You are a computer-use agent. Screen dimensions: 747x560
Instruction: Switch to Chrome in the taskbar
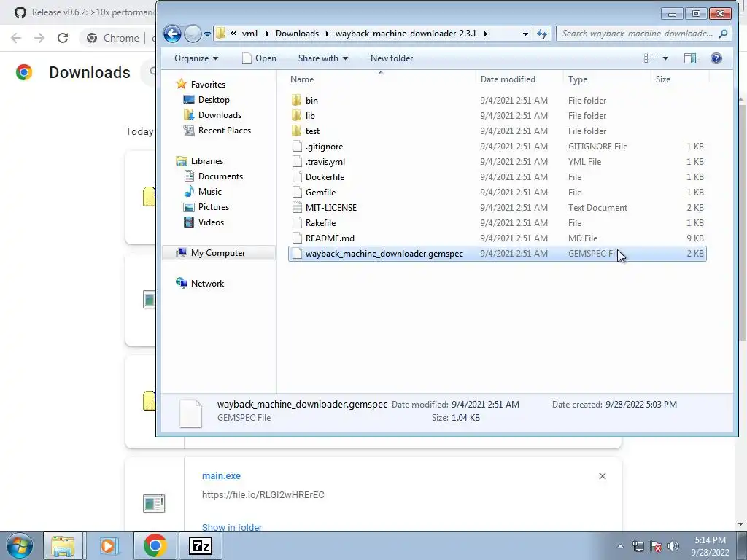(x=155, y=545)
